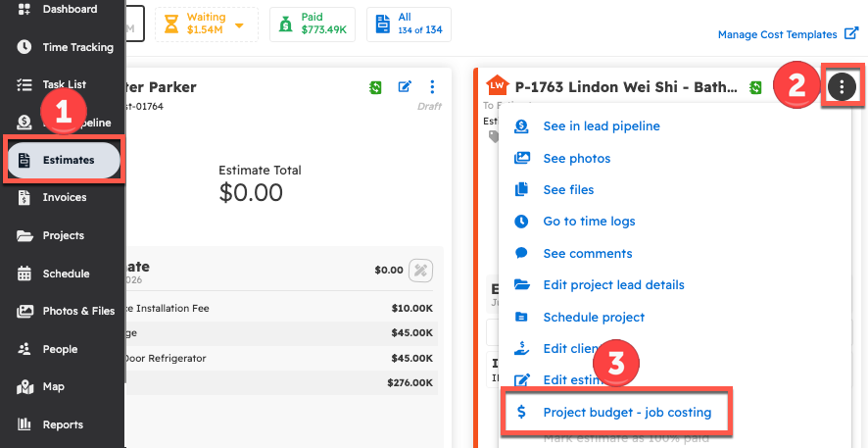868x448 pixels.
Task: Click the People icon in sidebar
Action: click(x=25, y=349)
